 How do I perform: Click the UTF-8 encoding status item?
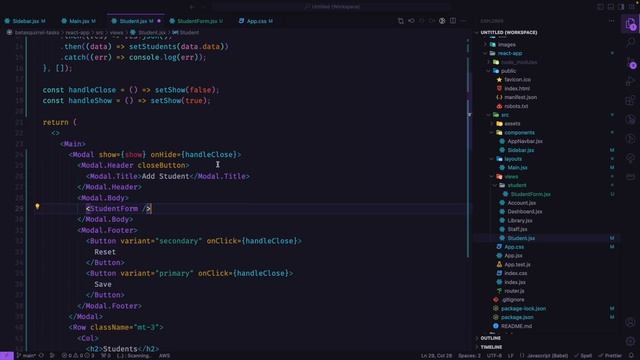(494, 356)
